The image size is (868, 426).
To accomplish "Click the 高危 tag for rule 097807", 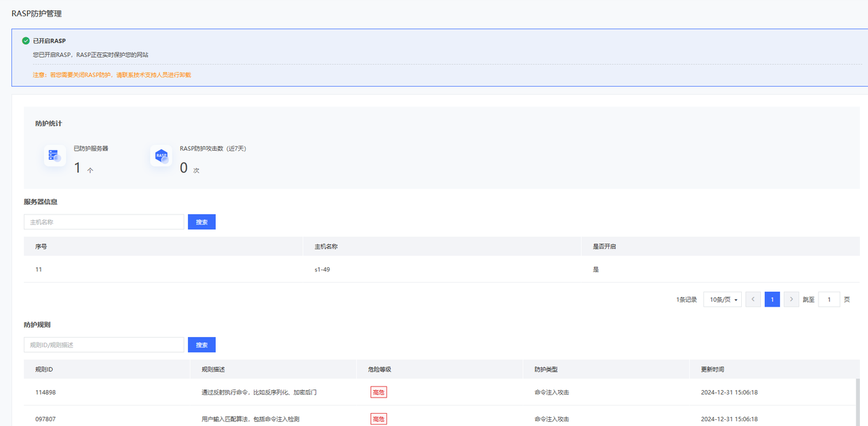I will (378, 419).
